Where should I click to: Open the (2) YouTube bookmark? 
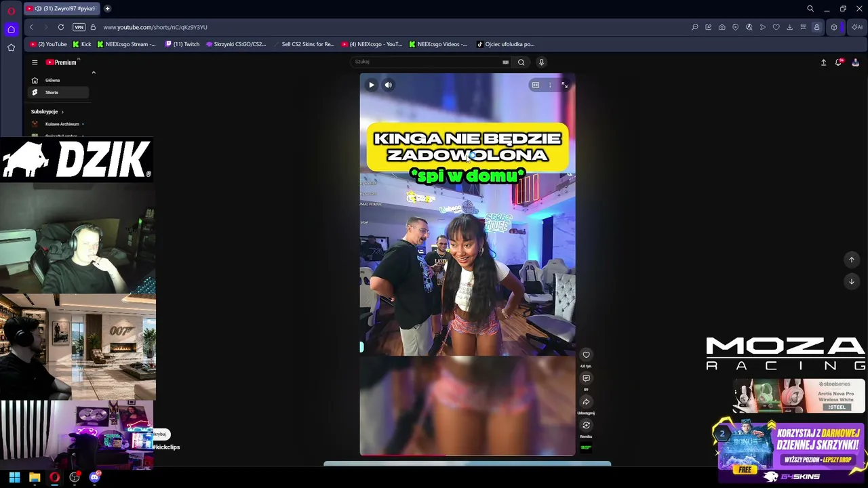click(49, 44)
